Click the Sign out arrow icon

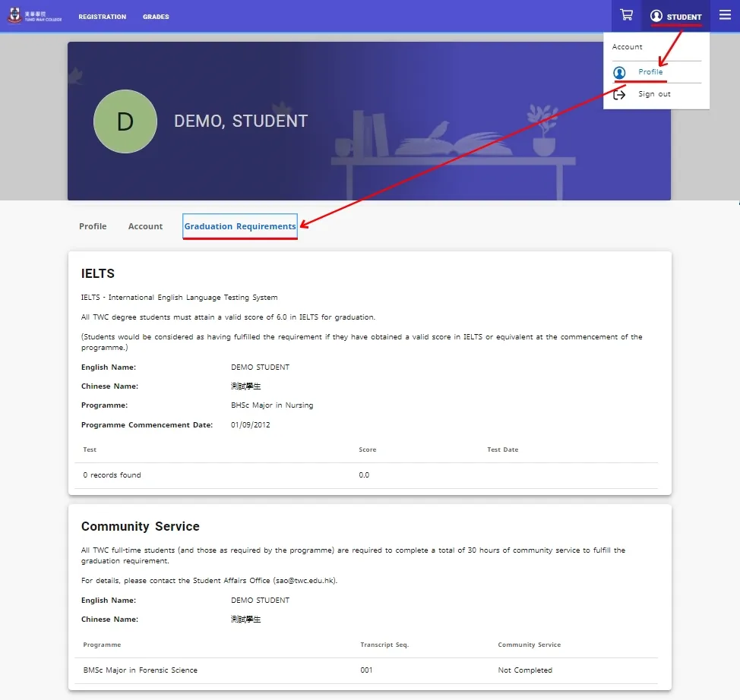[x=620, y=94]
